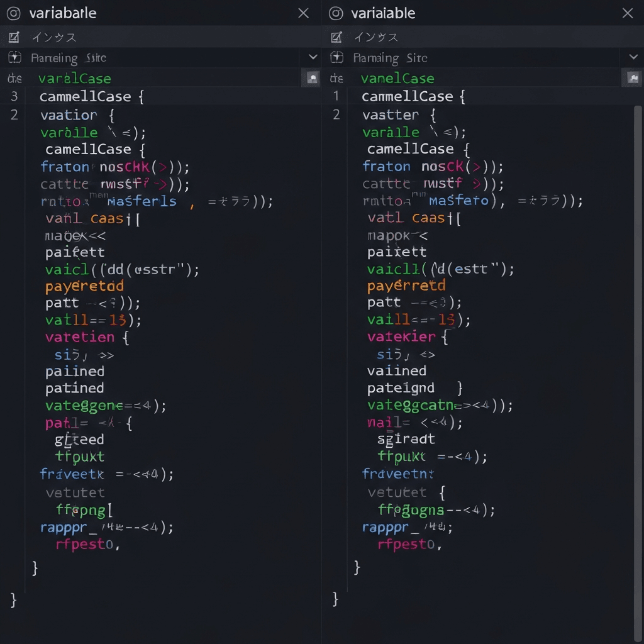The width and height of the screenshot is (644, 644).
Task: Click the small square icon on right vanelCase row
Action: tap(633, 78)
